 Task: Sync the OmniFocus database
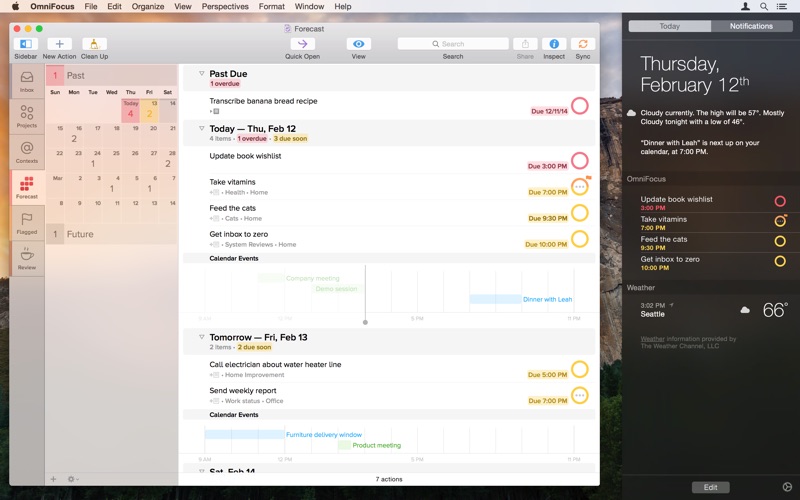point(583,44)
